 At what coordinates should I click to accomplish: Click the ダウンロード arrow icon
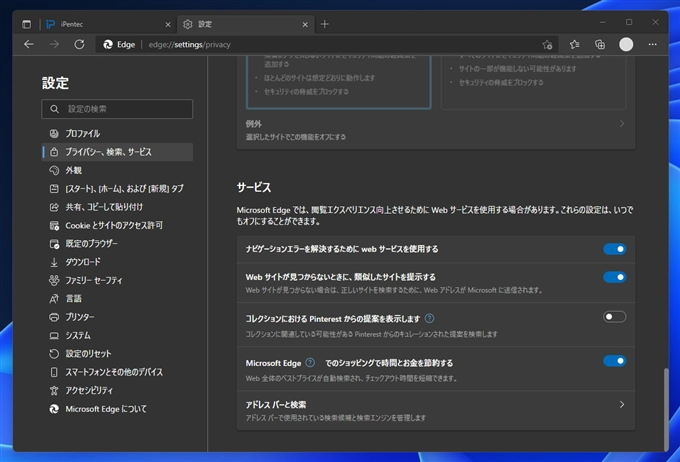pos(54,262)
